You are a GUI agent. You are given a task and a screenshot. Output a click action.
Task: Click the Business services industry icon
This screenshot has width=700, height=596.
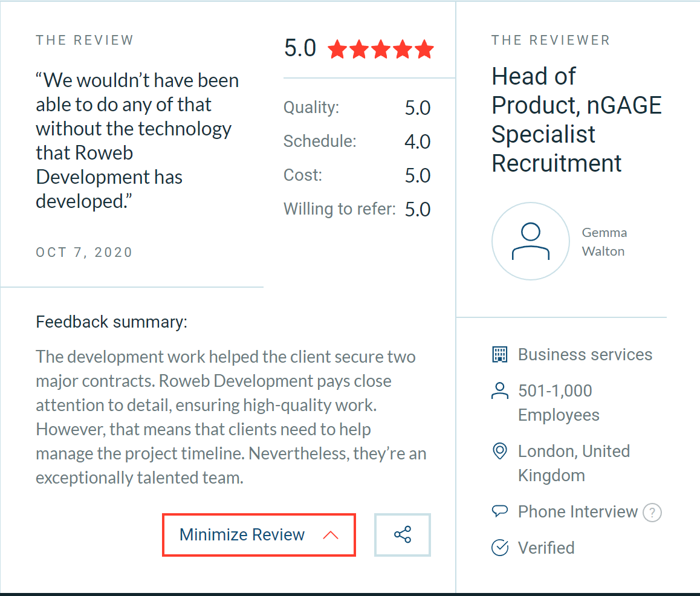tap(499, 354)
